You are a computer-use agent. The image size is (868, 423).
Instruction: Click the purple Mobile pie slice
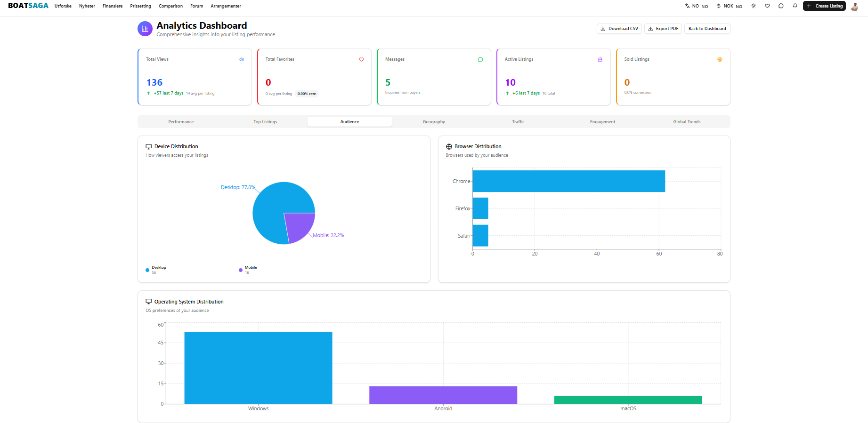coord(299,226)
